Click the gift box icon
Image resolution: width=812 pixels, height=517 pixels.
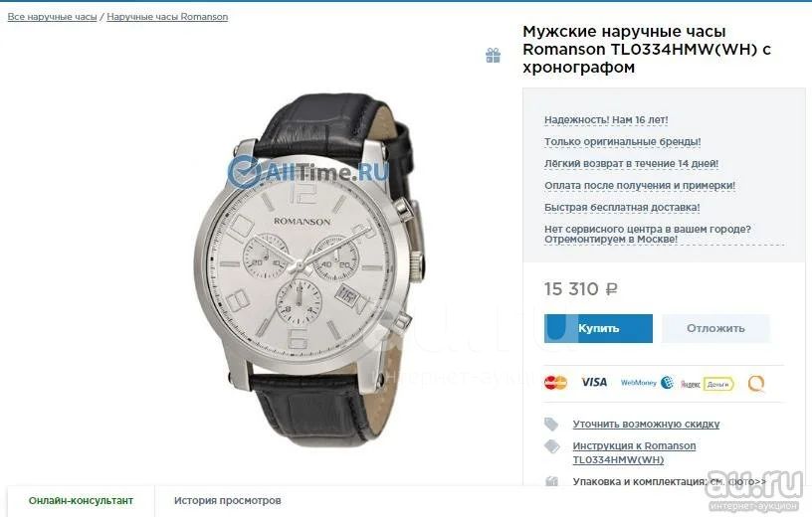point(493,56)
